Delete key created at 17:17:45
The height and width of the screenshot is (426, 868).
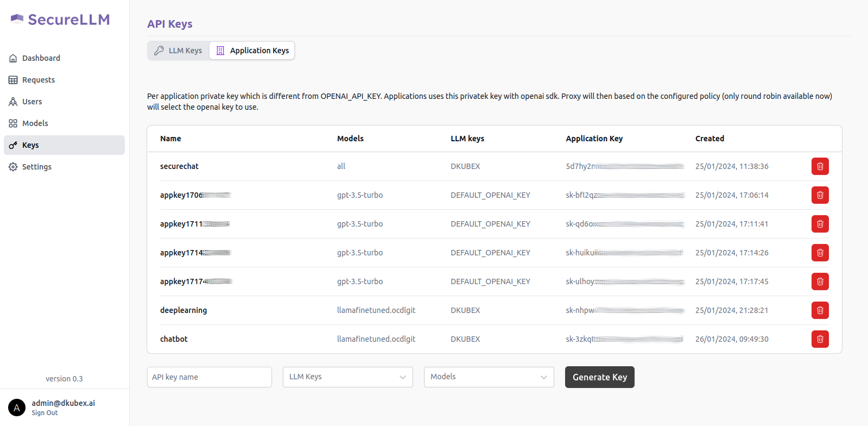pyautogui.click(x=820, y=281)
